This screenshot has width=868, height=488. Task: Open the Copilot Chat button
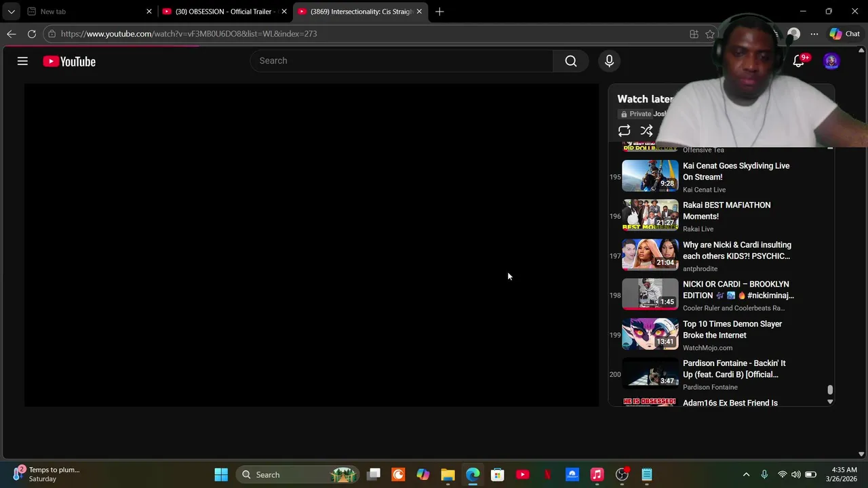pyautogui.click(x=844, y=33)
